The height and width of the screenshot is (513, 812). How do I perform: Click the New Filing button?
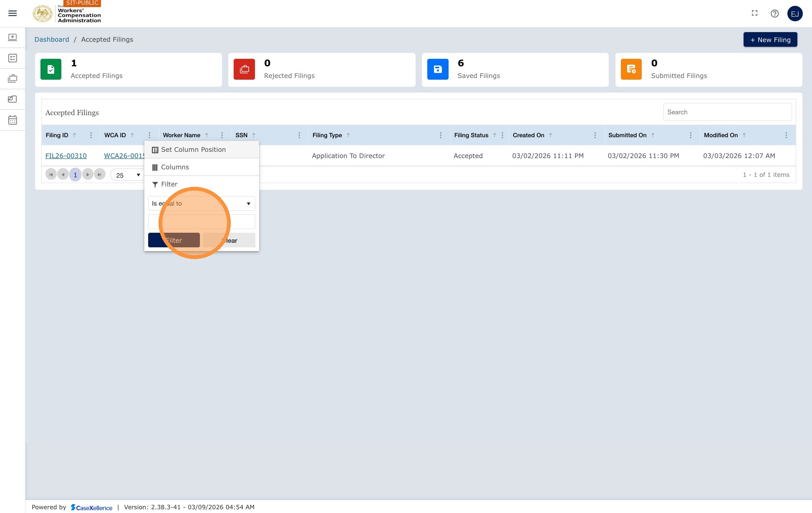pos(770,40)
